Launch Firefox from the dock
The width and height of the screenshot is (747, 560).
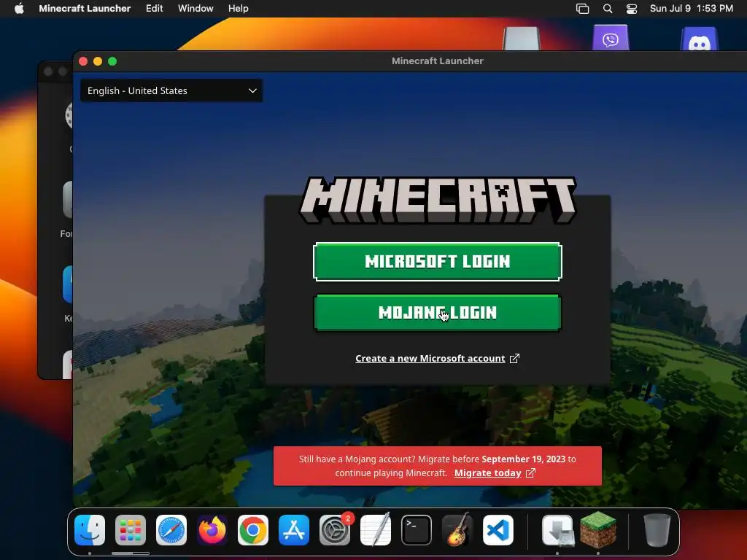[x=212, y=530]
